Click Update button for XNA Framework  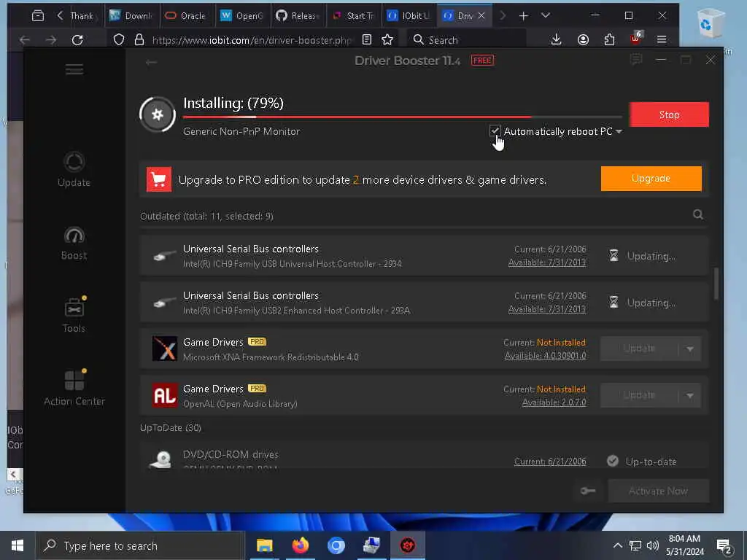[639, 349]
